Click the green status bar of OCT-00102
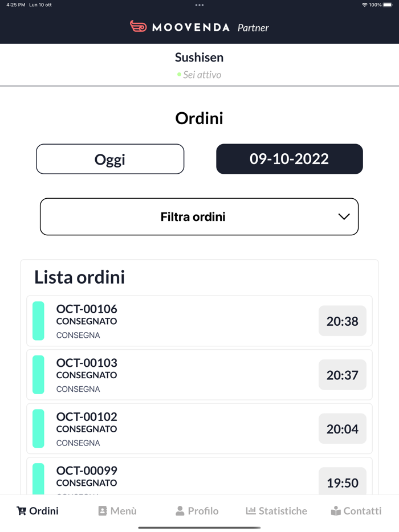The width and height of the screenshot is (399, 532). tap(38, 429)
